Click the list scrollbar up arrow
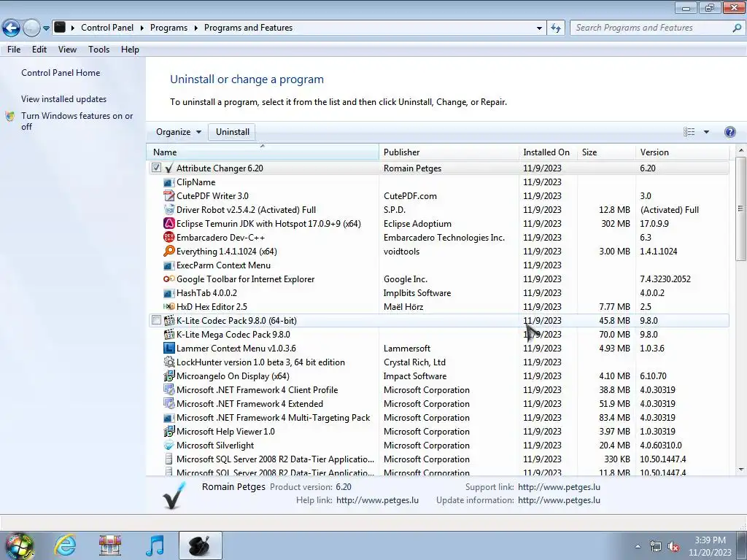The height and width of the screenshot is (560, 747). (740, 150)
